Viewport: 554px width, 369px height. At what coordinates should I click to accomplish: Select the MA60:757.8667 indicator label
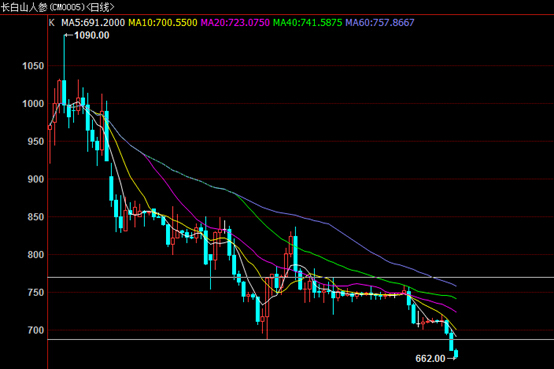pyautogui.click(x=379, y=23)
